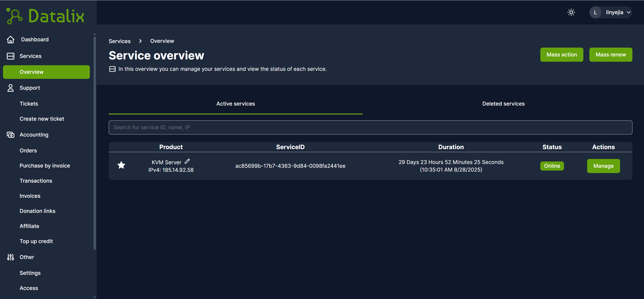Click the pencil icon to rename KVM Server

click(x=187, y=161)
